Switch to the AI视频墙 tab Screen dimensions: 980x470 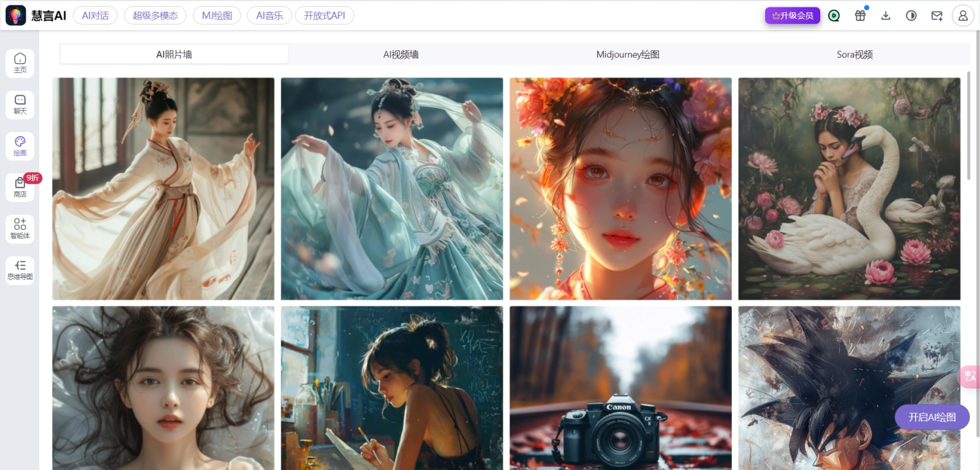[401, 54]
